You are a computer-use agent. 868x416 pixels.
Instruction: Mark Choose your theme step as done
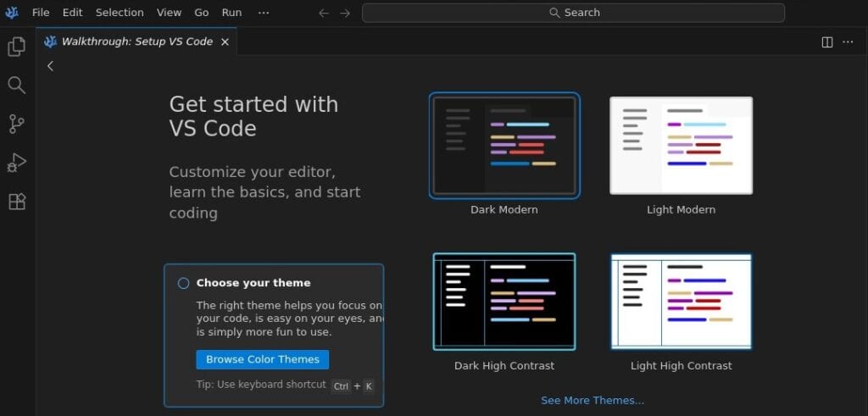coord(183,283)
